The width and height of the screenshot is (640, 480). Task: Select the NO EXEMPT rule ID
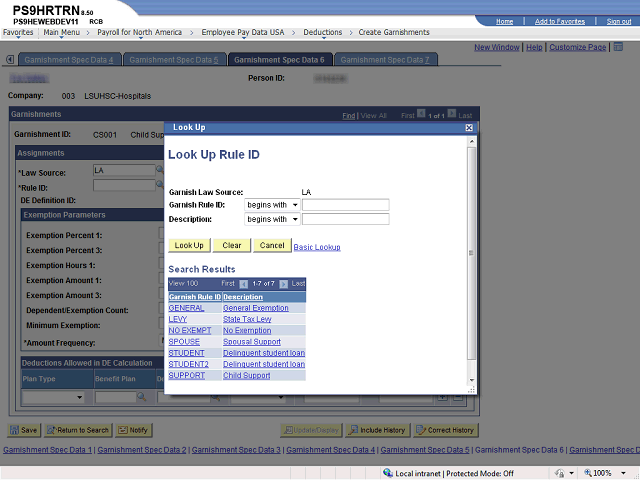tap(190, 331)
